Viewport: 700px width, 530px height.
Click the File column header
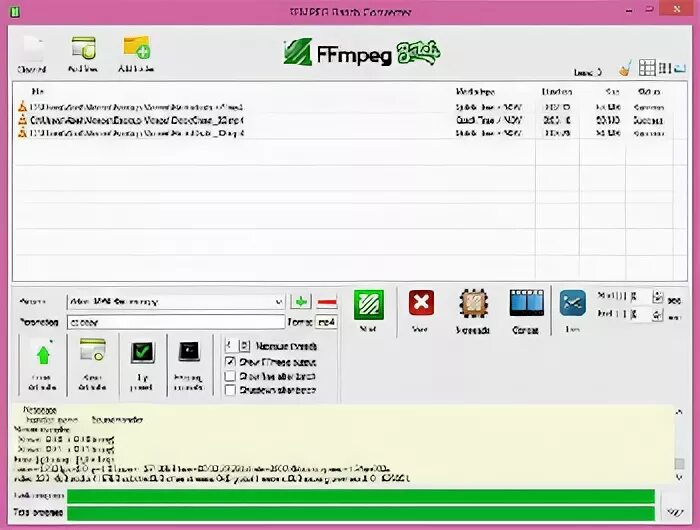tap(38, 92)
